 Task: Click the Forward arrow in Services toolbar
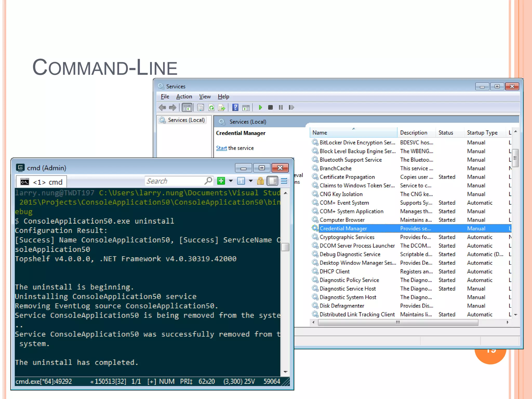(172, 107)
